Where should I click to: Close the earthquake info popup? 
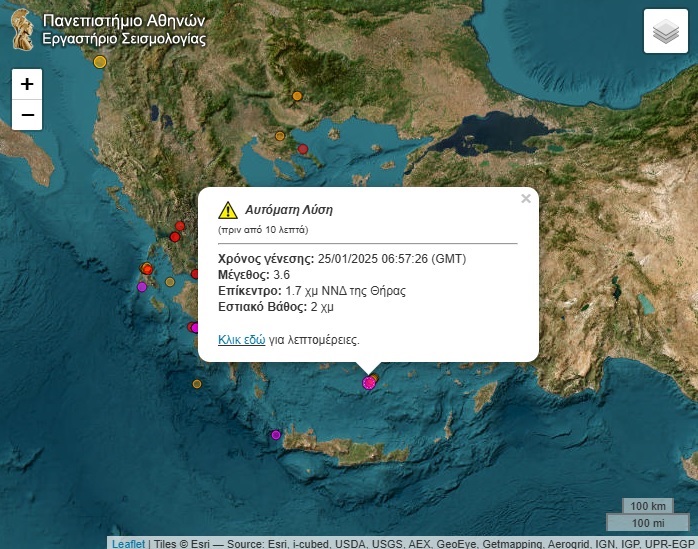pos(525,199)
